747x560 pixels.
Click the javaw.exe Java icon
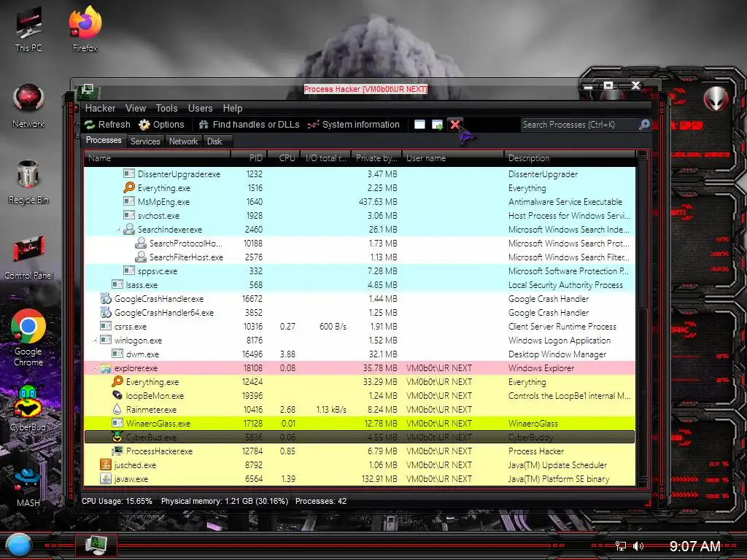(106, 478)
